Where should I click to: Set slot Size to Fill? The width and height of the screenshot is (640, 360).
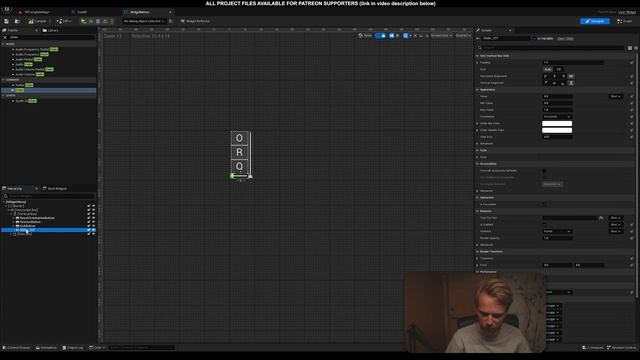pos(559,69)
